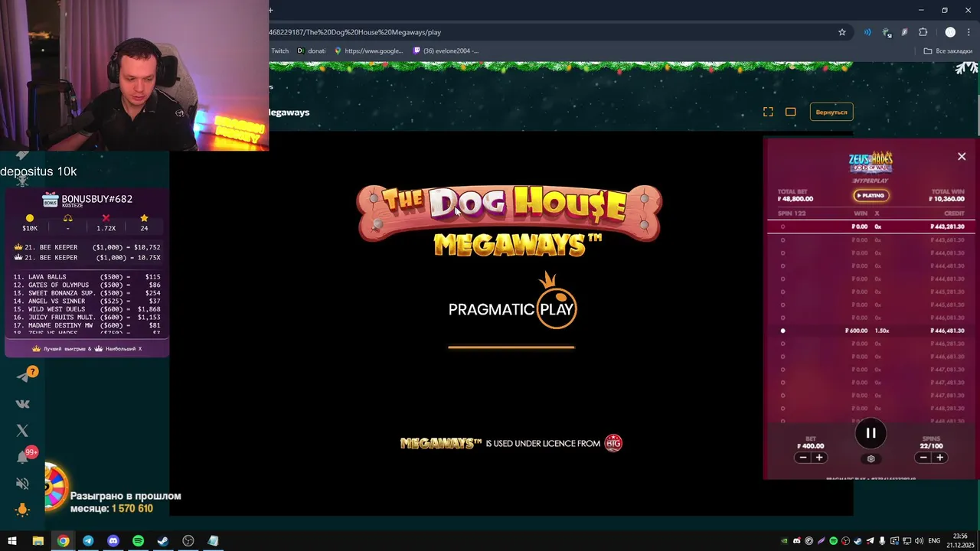The width and height of the screenshot is (980, 551).
Task: Click the Wild West Duels bonus row
Action: [x=87, y=309]
